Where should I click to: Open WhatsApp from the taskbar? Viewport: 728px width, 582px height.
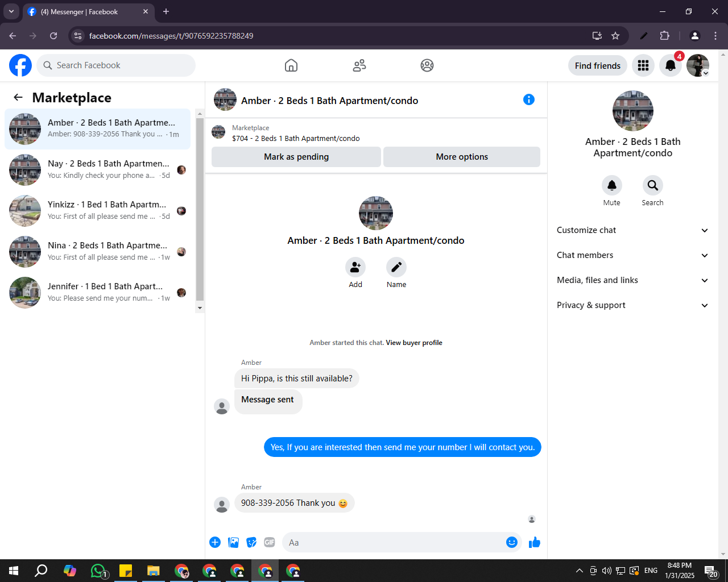[x=99, y=571]
